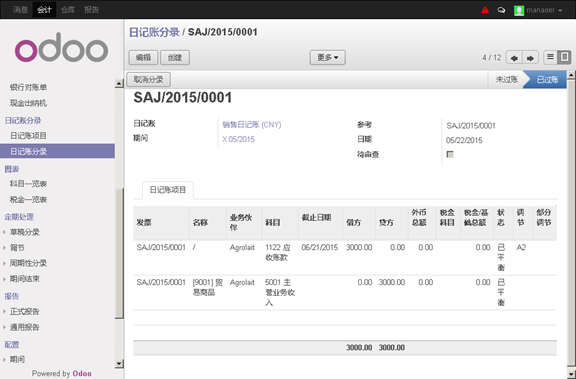Screen dimensions: 576x379
Task: Expand 调节 sidebar item
Action: [x=17, y=248]
